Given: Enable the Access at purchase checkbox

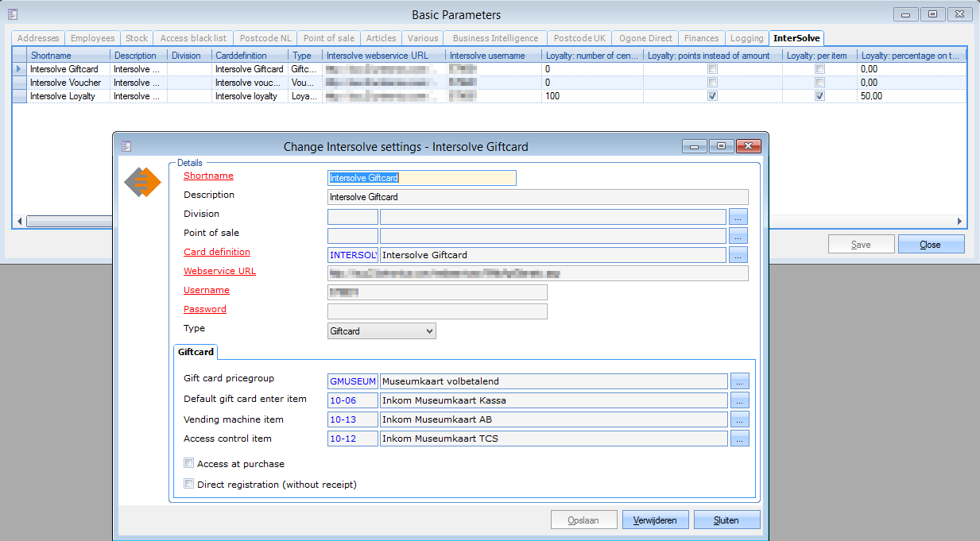Looking at the screenshot, I should click(x=189, y=463).
